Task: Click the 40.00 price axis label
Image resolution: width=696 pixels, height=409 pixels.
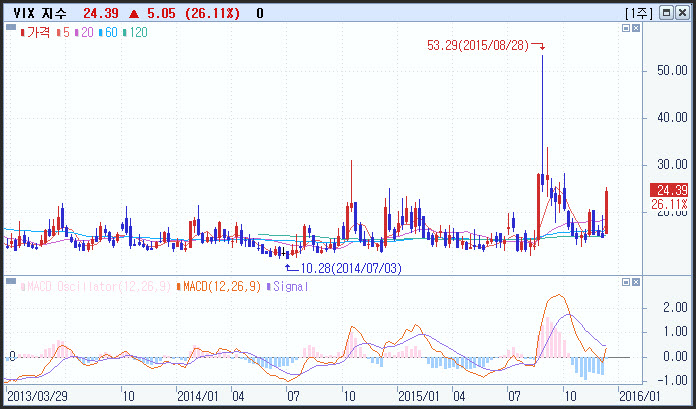Action: pyautogui.click(x=672, y=117)
